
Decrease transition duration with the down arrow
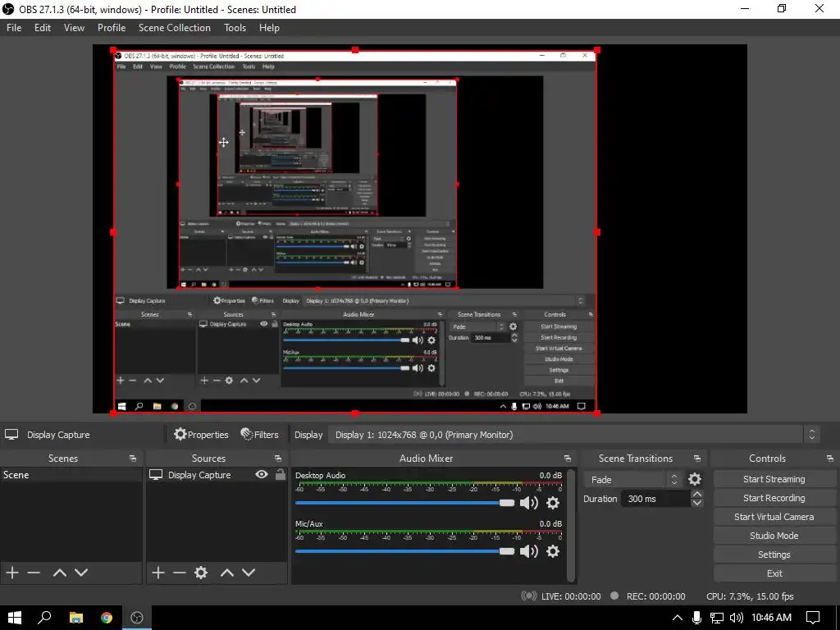point(697,503)
